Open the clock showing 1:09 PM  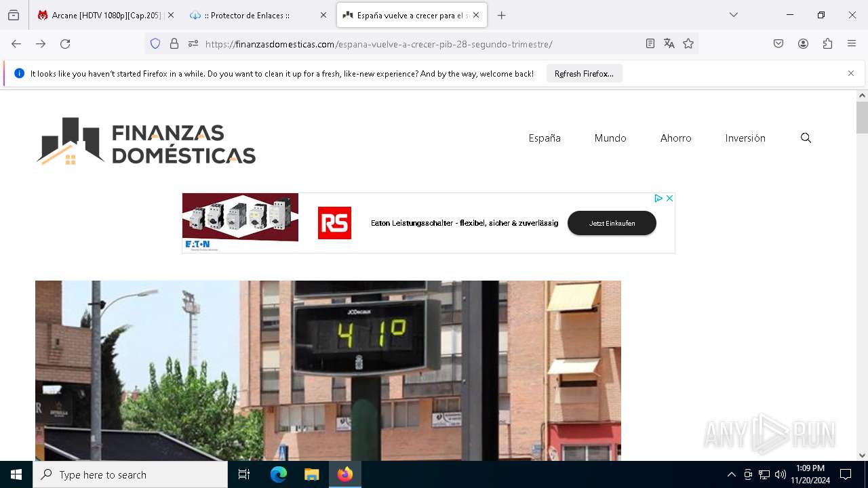point(810,474)
